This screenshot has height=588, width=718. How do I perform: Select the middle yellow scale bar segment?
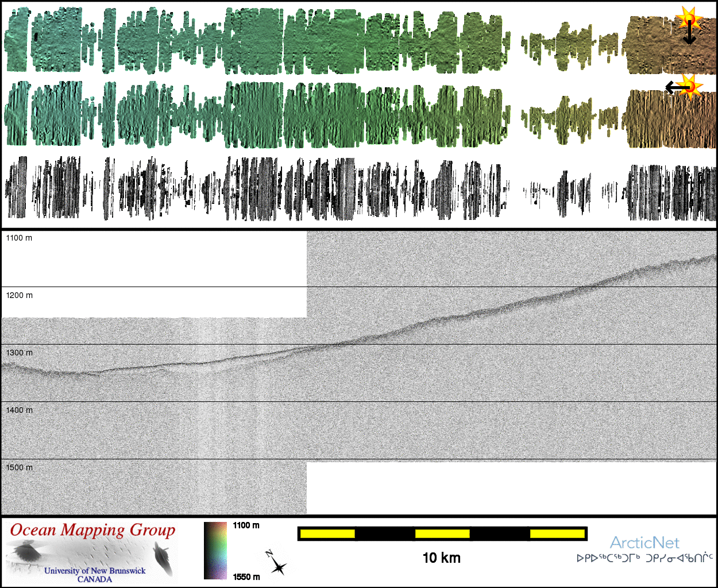[442, 534]
